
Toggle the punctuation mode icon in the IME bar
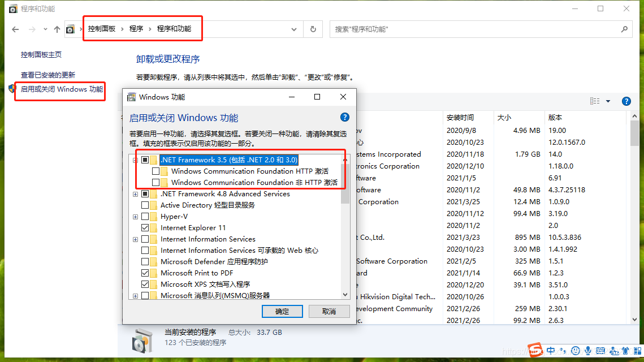tap(563, 351)
